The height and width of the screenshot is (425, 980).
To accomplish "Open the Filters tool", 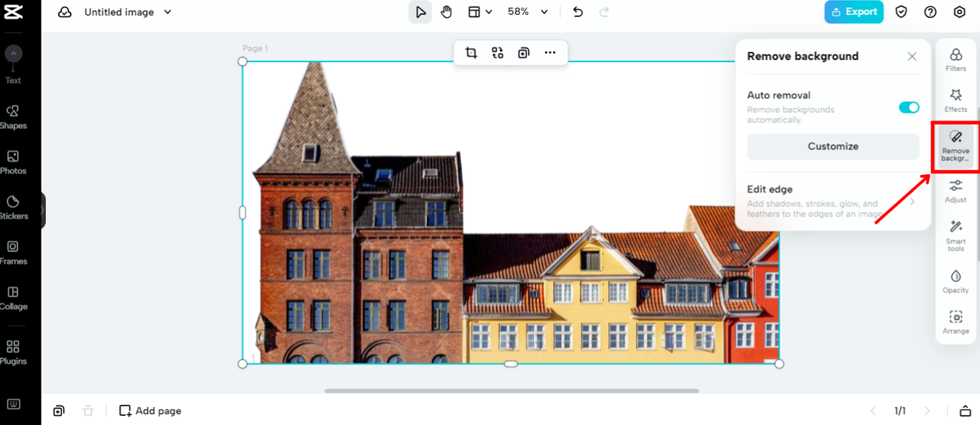I will pyautogui.click(x=956, y=59).
